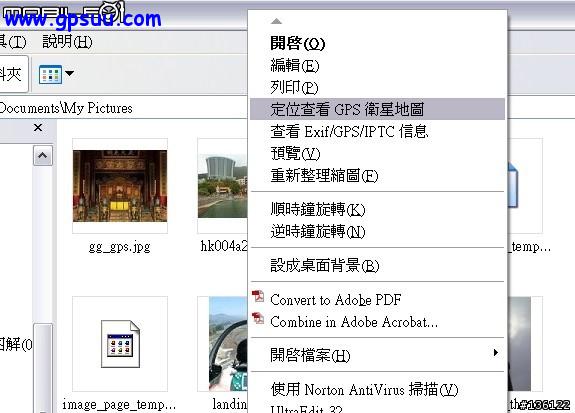Image resolution: width=575 pixels, height=413 pixels.
Task: Choose 列印(P) from the context menu
Action: click(x=377, y=87)
